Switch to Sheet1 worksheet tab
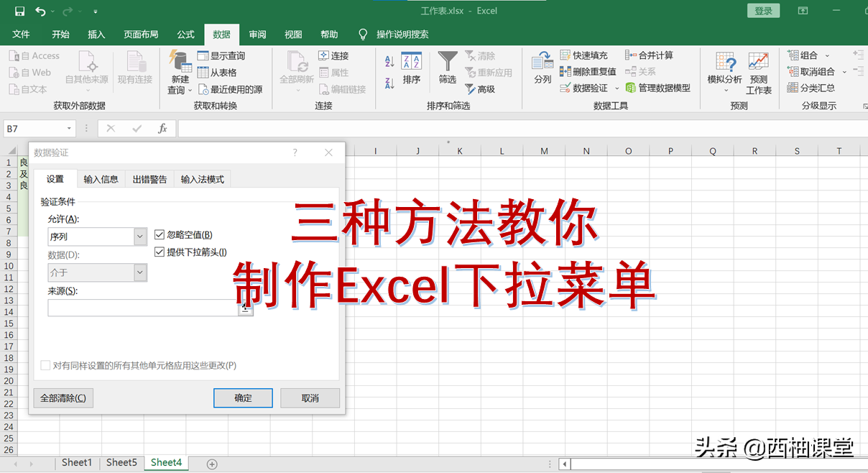Image resolution: width=868 pixels, height=473 pixels. coord(77,463)
